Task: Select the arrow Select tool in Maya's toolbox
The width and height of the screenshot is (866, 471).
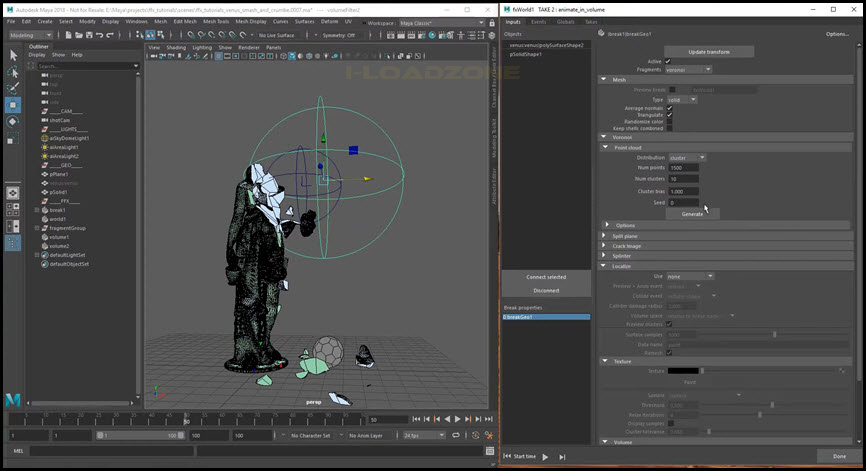Action: click(x=13, y=55)
